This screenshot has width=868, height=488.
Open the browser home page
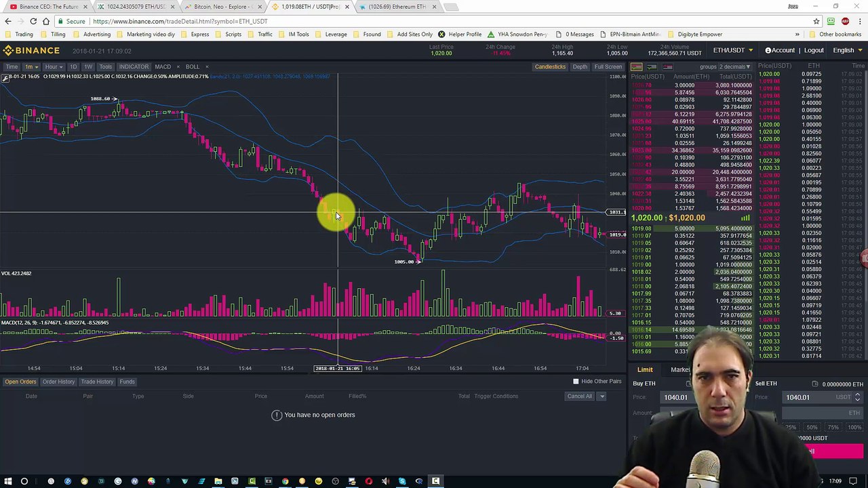[46, 21]
